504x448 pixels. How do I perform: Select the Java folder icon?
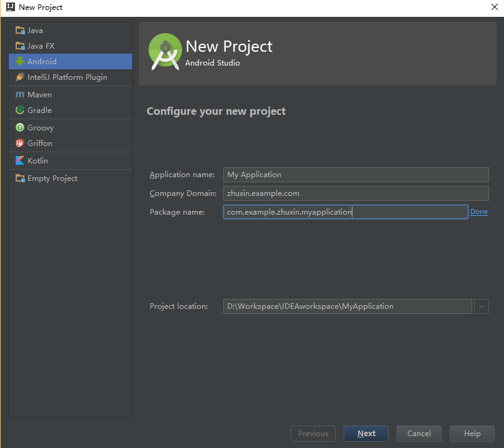pyautogui.click(x=20, y=30)
